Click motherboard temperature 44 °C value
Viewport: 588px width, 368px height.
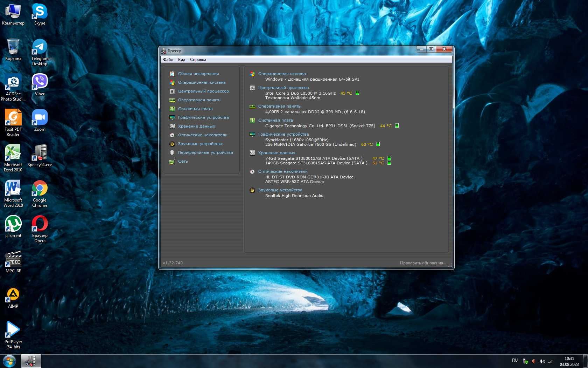tap(386, 126)
